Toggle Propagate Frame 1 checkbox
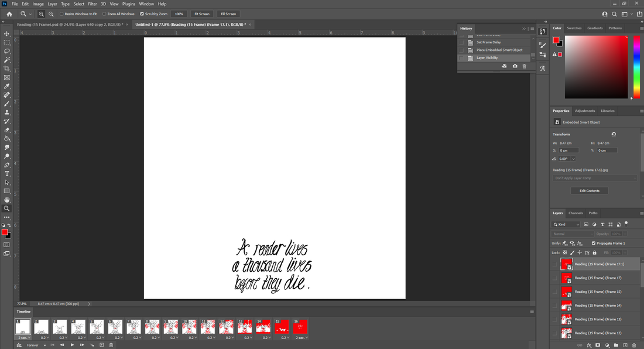The image size is (644, 349). (x=594, y=243)
